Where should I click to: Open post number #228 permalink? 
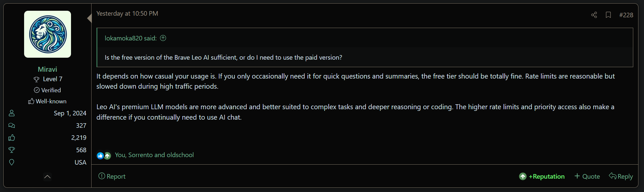pyautogui.click(x=626, y=15)
